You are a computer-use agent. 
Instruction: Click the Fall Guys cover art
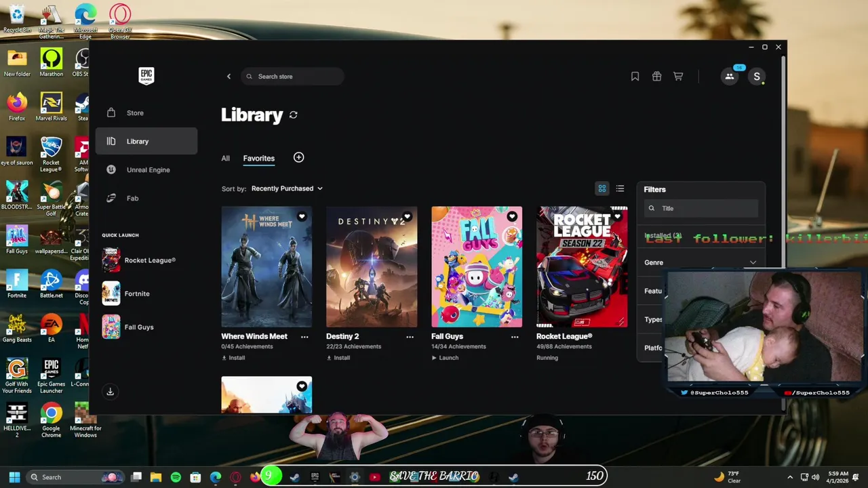click(477, 267)
